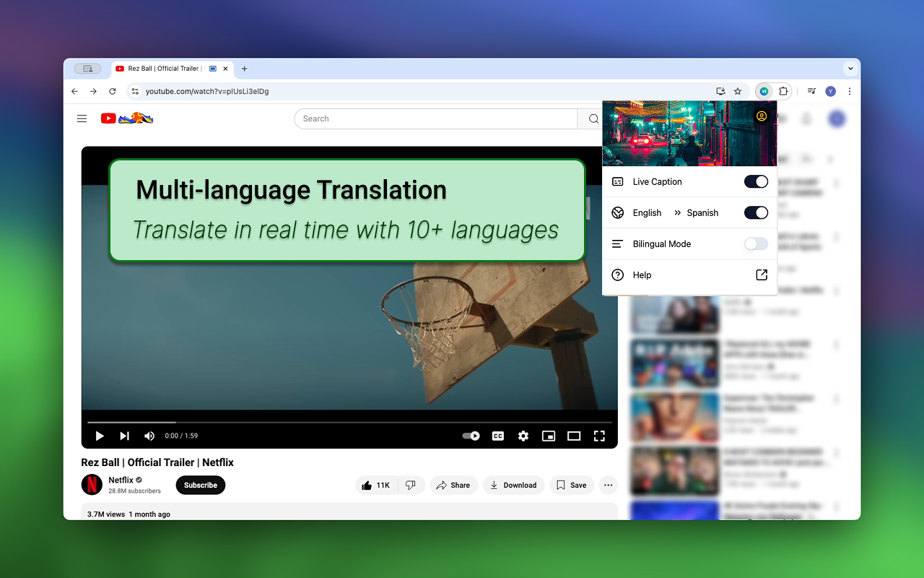Enable the Bilingual Mode switch
The width and height of the screenshot is (924, 578).
(x=756, y=243)
